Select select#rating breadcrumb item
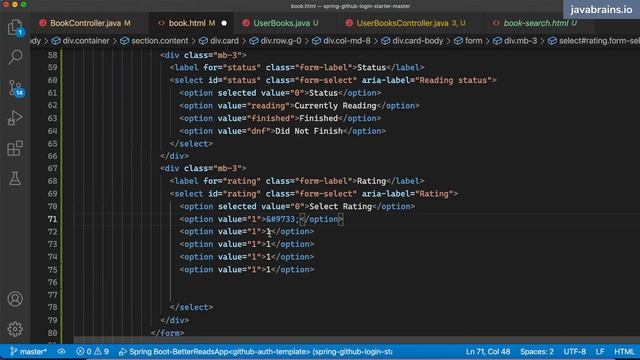The height and width of the screenshot is (360, 640). pyautogui.click(x=594, y=41)
